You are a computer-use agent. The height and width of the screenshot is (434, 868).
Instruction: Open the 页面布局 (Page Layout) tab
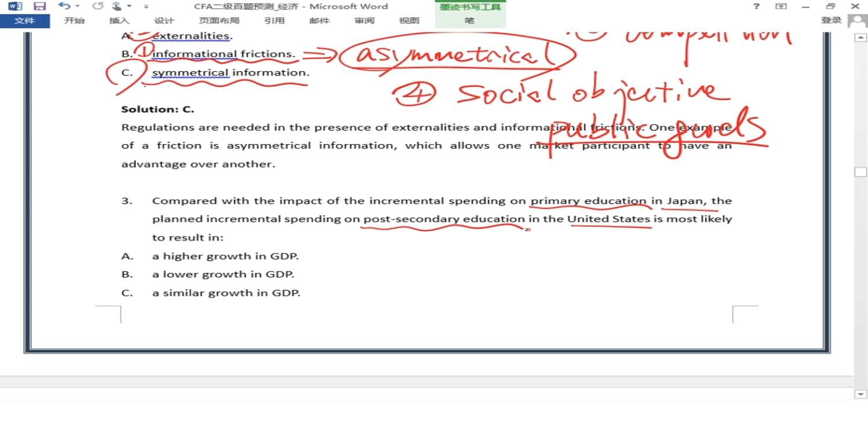point(219,21)
